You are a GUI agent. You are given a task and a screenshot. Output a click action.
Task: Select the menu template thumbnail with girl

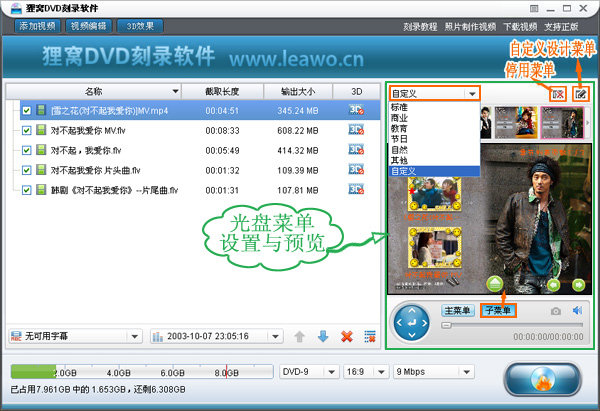515,122
